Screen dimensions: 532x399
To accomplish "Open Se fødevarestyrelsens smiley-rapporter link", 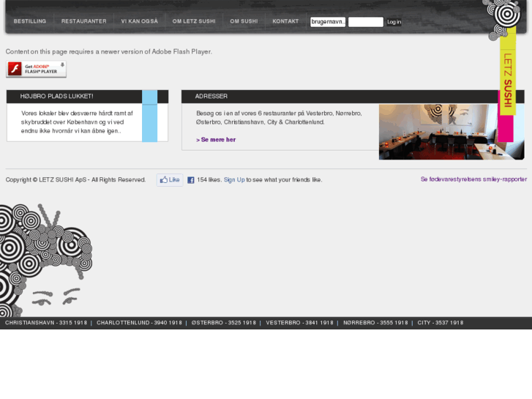I will coord(473,179).
